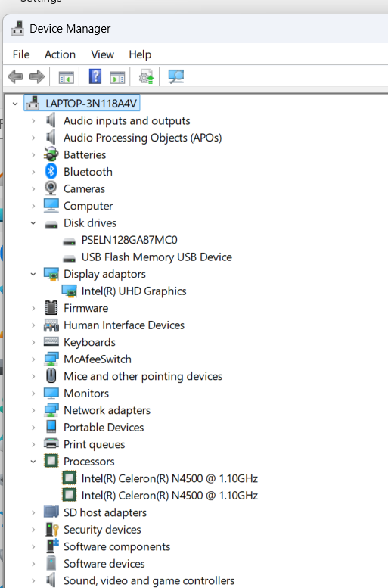Viewport: 388px width, 588px height.
Task: Collapse the LAPTOP-3N118A4V root node
Action: coord(15,104)
